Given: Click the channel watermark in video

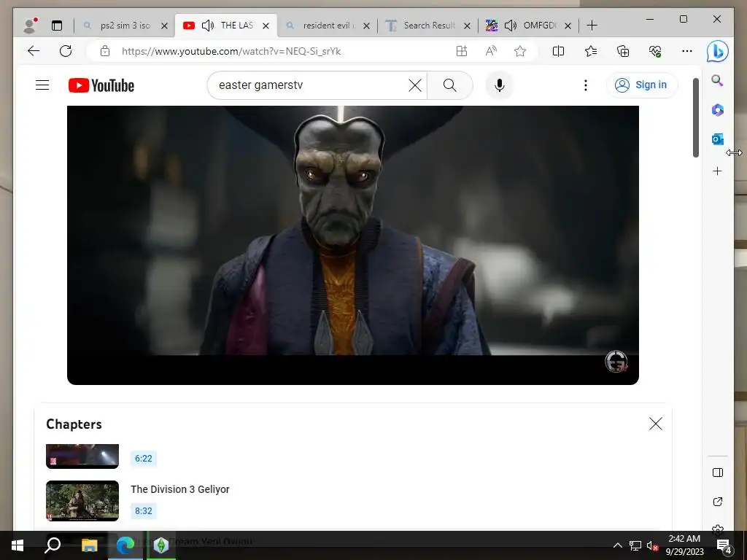Looking at the screenshot, I should tap(616, 362).
